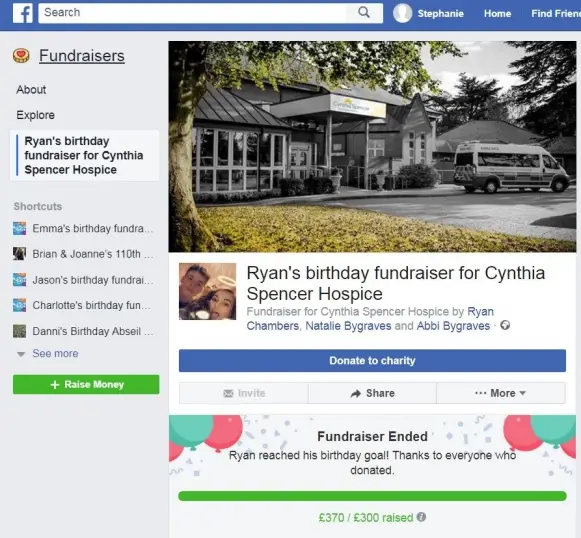Click Stephanie's name in top bar
Image resolution: width=581 pixels, height=538 pixels.
coord(441,14)
